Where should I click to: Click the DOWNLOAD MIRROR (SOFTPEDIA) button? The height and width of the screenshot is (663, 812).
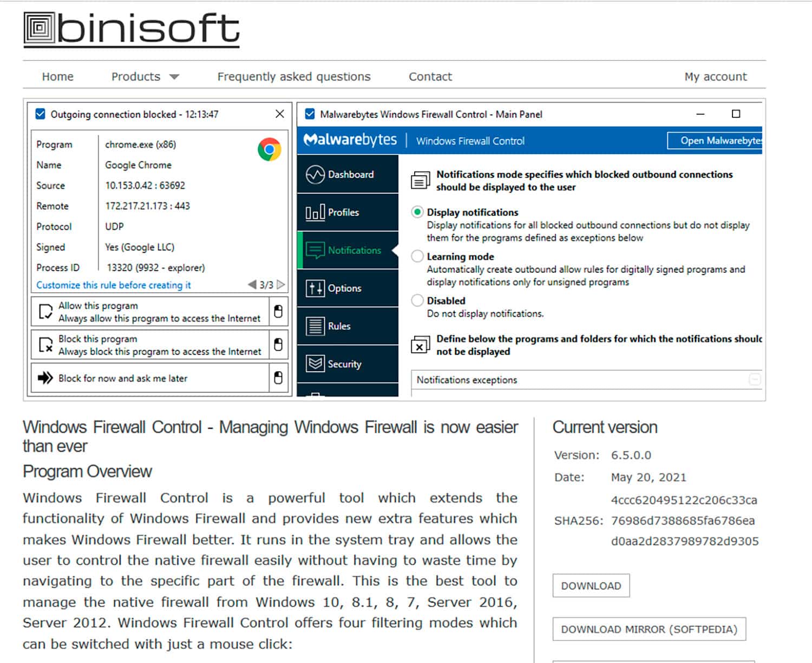click(x=649, y=629)
